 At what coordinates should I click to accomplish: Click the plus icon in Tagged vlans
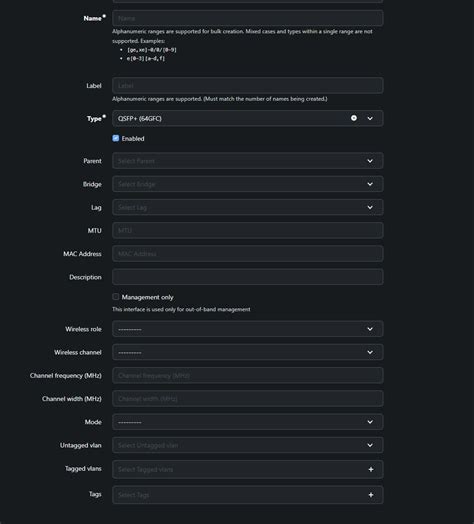(371, 469)
